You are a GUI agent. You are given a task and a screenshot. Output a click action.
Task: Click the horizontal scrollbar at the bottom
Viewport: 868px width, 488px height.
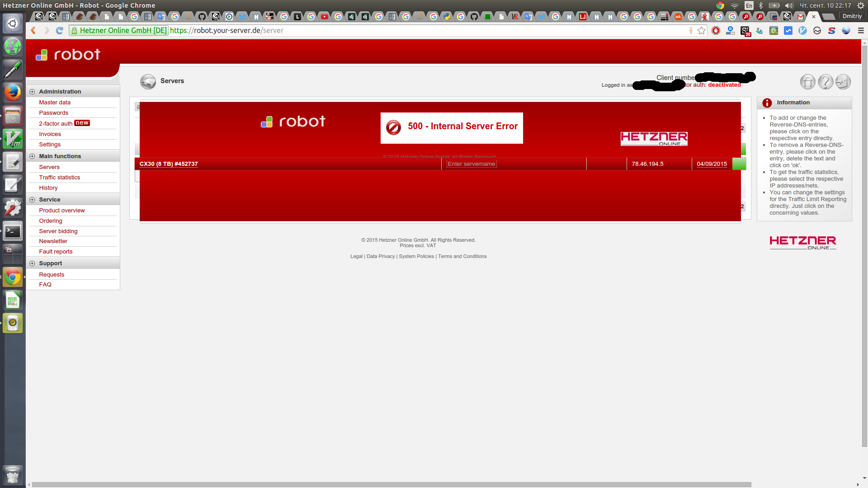tap(391, 484)
